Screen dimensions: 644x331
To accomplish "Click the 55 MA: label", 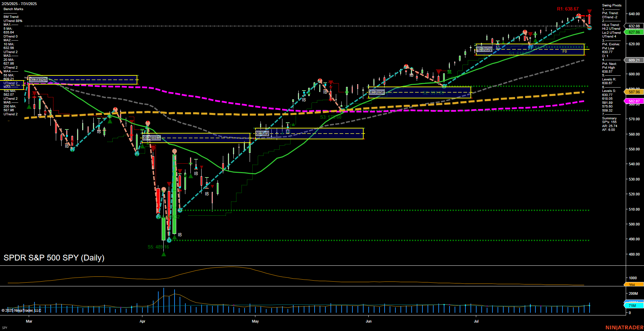I will pyautogui.click(x=9, y=75).
